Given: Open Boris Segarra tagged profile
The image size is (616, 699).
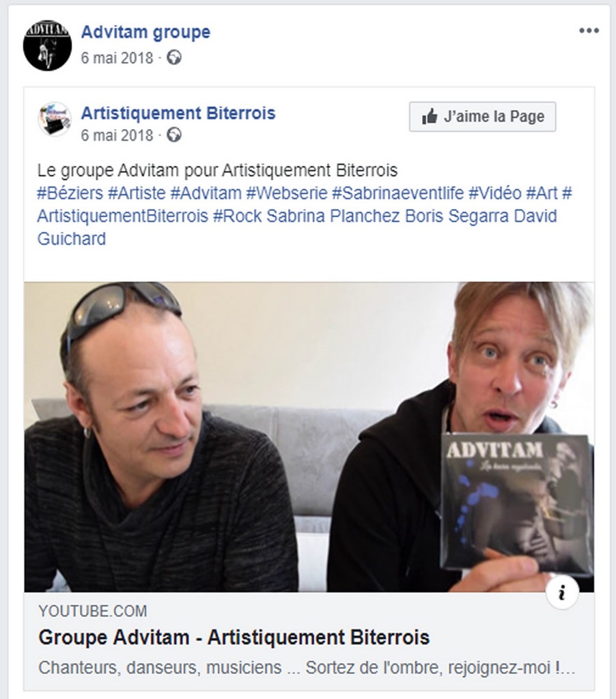Looking at the screenshot, I should 457,216.
